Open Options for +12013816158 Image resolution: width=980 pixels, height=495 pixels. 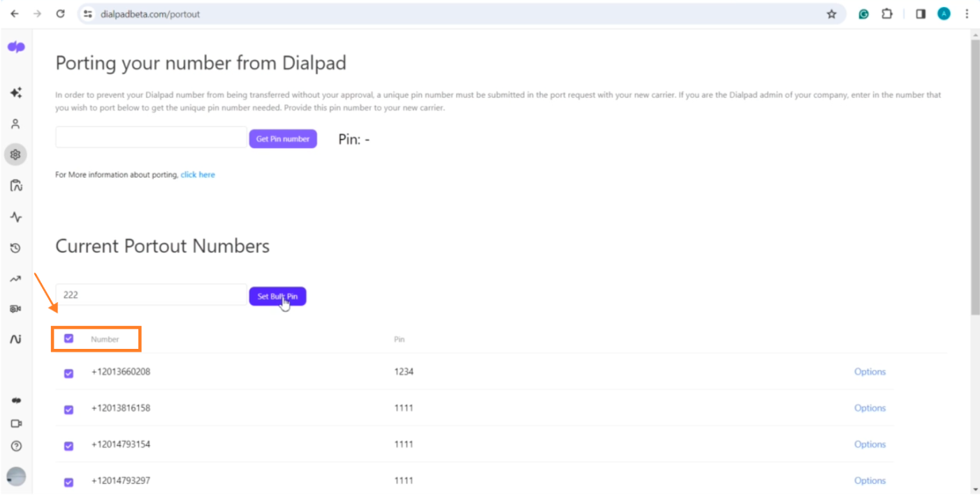click(x=870, y=408)
